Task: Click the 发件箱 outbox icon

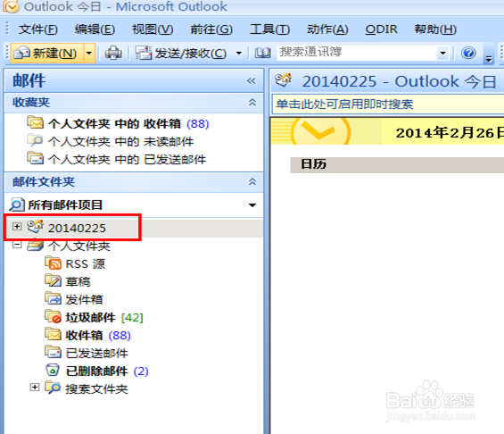Action: tap(53, 298)
